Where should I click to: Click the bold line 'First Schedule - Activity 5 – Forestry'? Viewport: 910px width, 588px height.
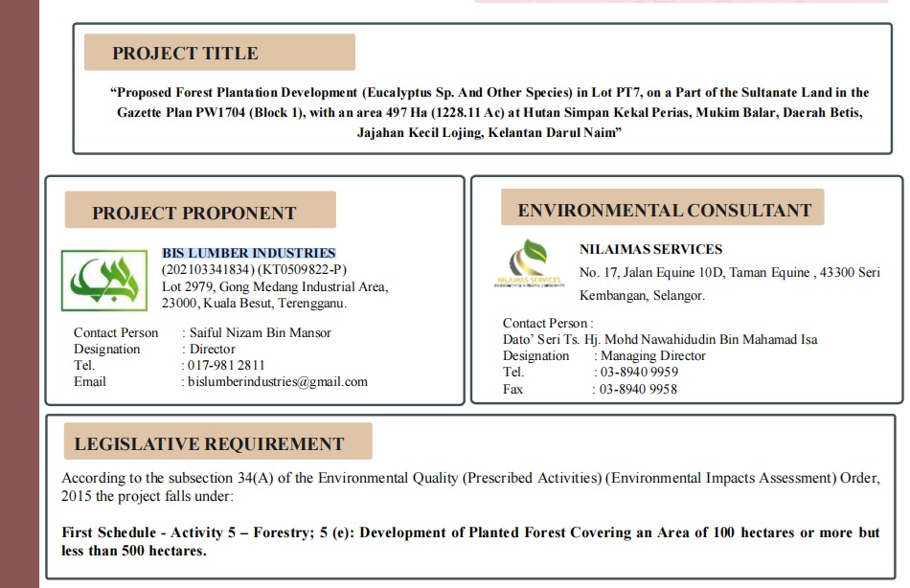pos(470,532)
